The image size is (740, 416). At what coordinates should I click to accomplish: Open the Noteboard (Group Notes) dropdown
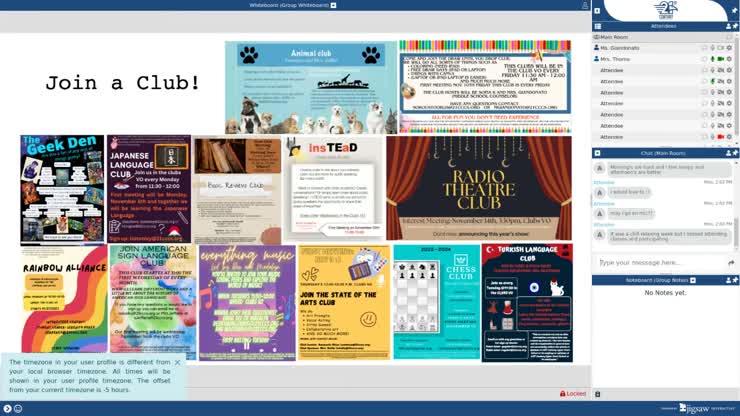click(691, 280)
